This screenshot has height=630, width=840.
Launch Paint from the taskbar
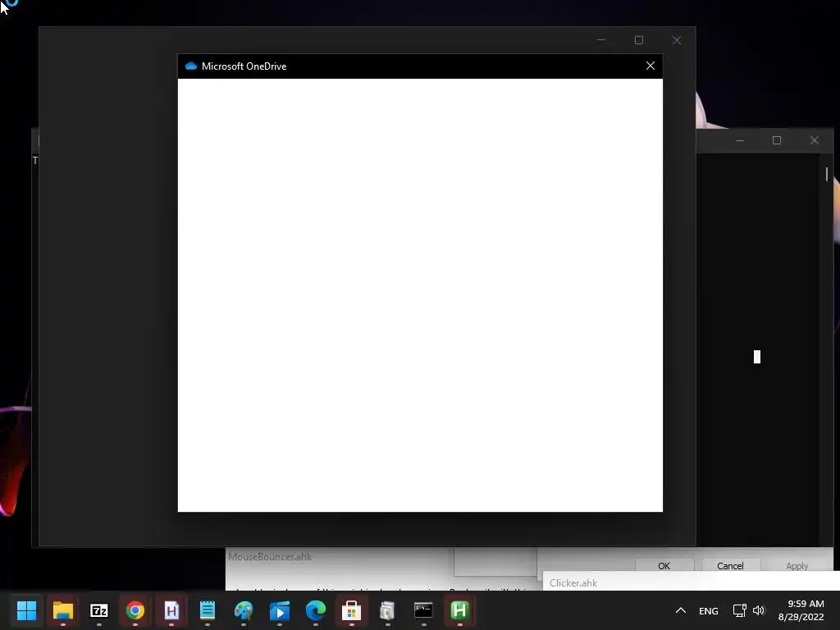coord(243,610)
